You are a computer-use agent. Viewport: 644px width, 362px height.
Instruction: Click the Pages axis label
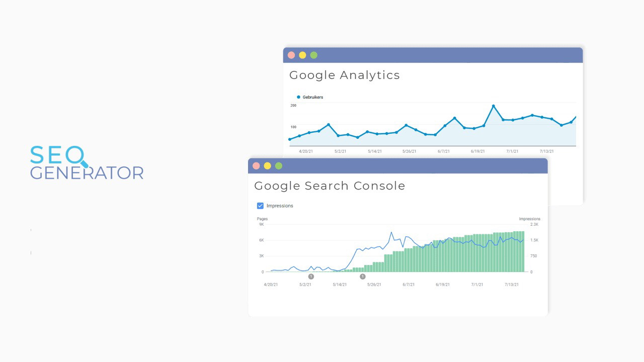coord(262,219)
